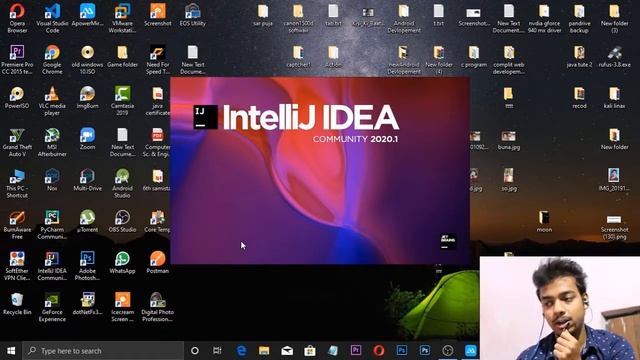Click the Type here to search box
This screenshot has width=640, height=360.
click(103, 351)
